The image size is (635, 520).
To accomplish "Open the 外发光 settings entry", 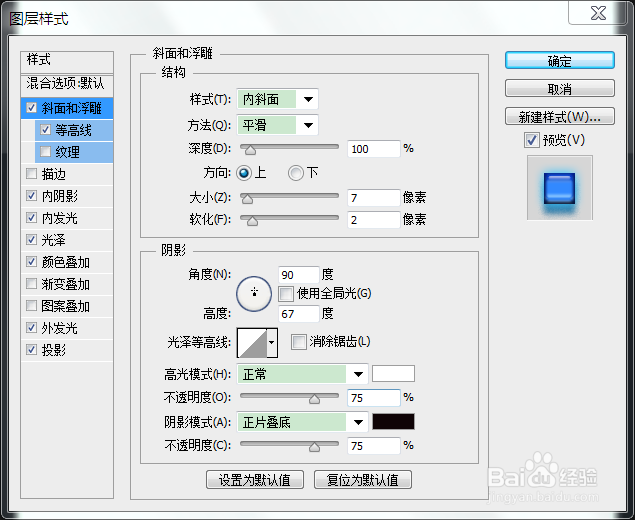I will (67, 328).
